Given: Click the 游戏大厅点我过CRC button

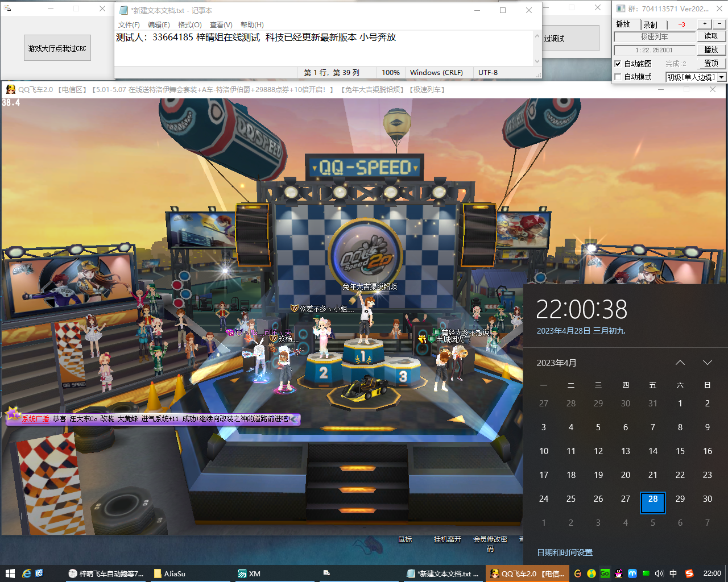Looking at the screenshot, I should 57,48.
